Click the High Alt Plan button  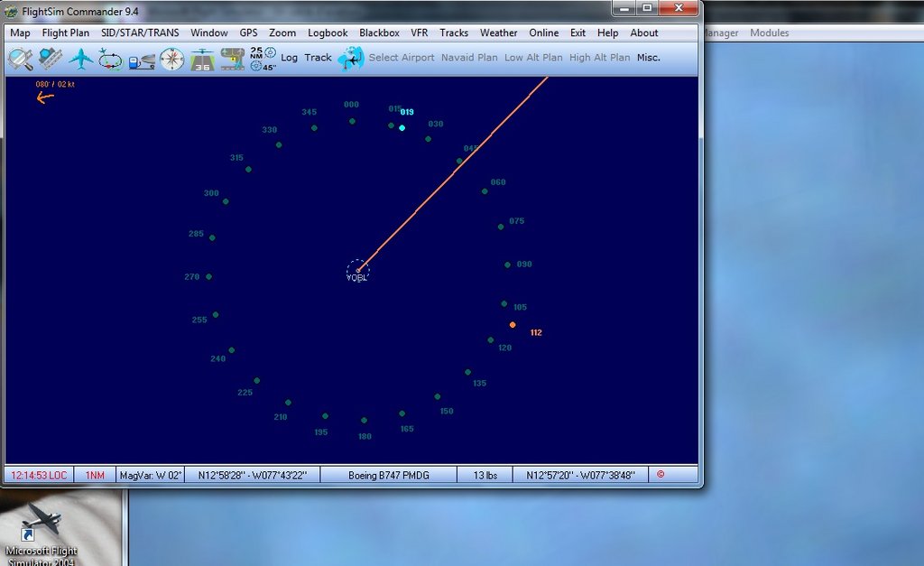pos(599,58)
